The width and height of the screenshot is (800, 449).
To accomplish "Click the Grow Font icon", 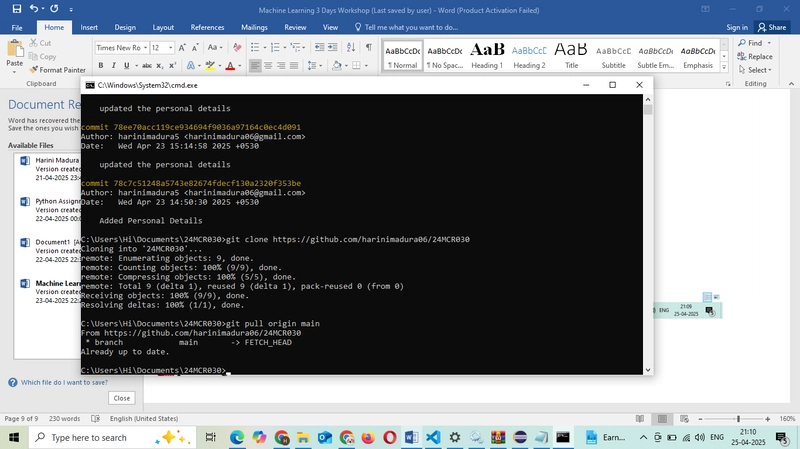I will pyautogui.click(x=182, y=47).
